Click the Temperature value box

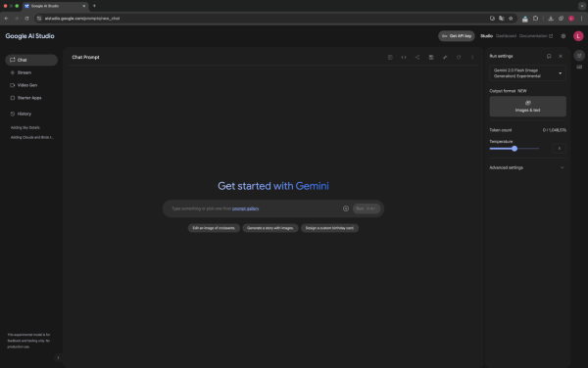pyautogui.click(x=560, y=149)
